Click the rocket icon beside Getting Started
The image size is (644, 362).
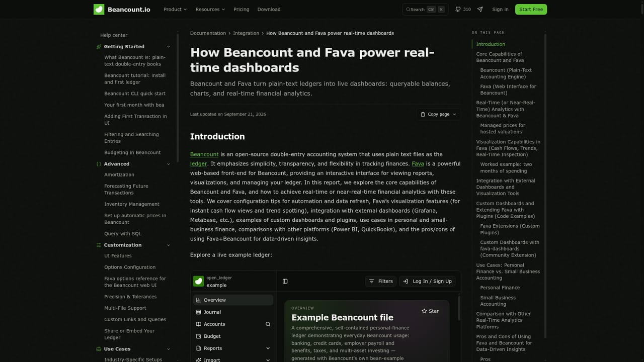99,47
